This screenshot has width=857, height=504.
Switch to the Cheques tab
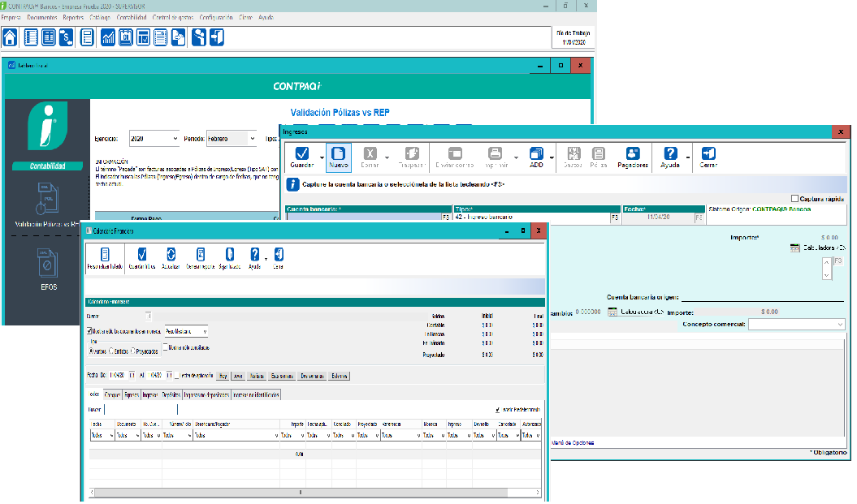pyautogui.click(x=112, y=394)
